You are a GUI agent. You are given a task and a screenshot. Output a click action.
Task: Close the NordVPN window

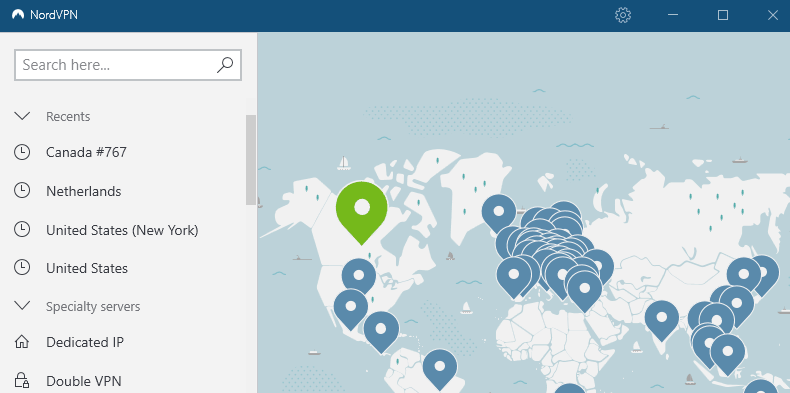773,15
